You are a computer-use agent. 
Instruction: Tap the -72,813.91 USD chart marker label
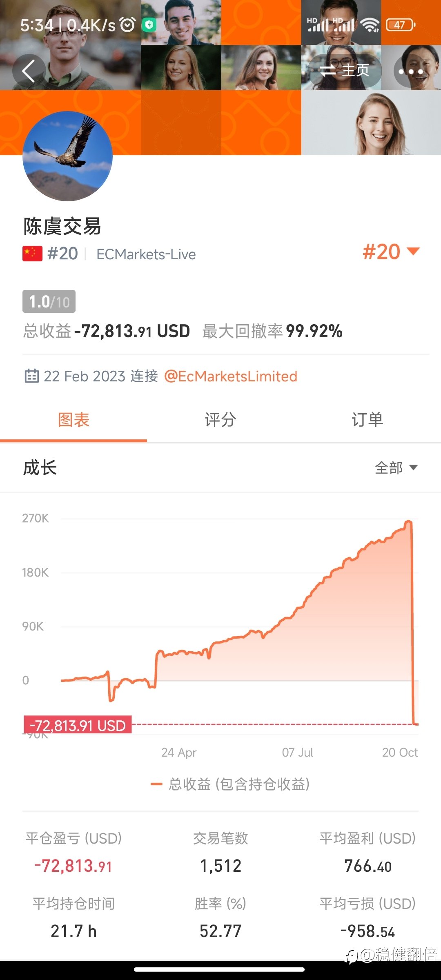[x=78, y=725]
